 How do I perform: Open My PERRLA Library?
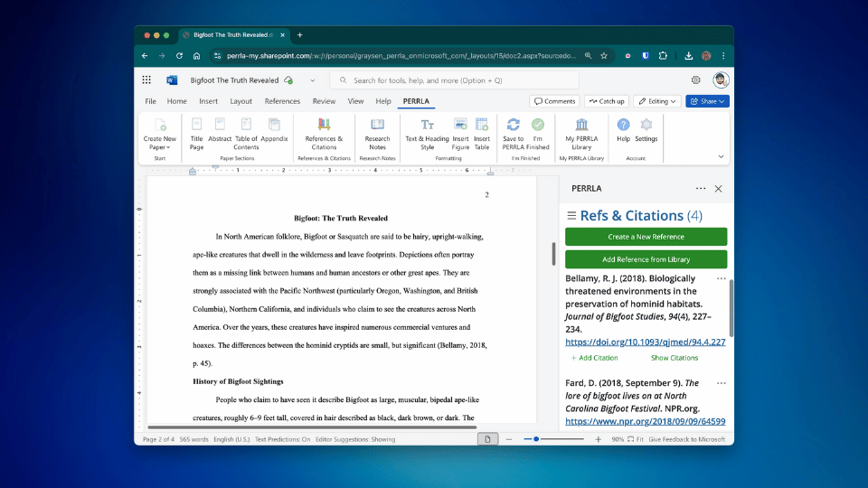coord(581,134)
